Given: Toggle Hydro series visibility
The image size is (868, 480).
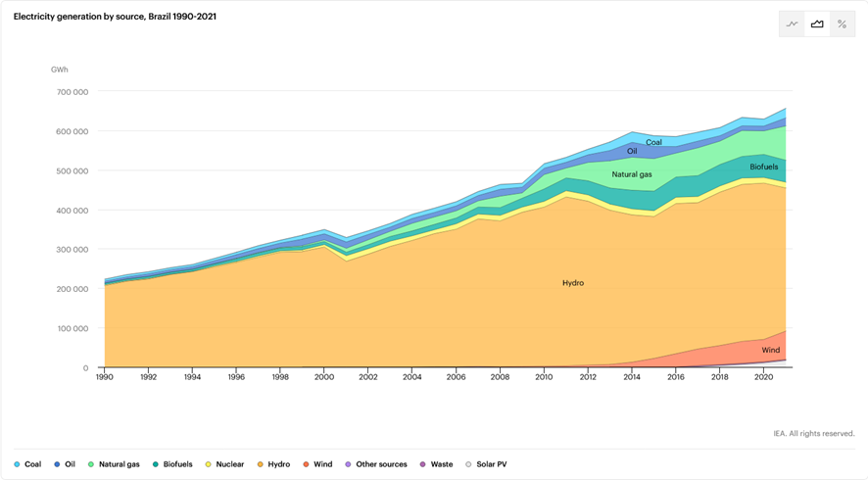Looking at the screenshot, I should 273,464.
